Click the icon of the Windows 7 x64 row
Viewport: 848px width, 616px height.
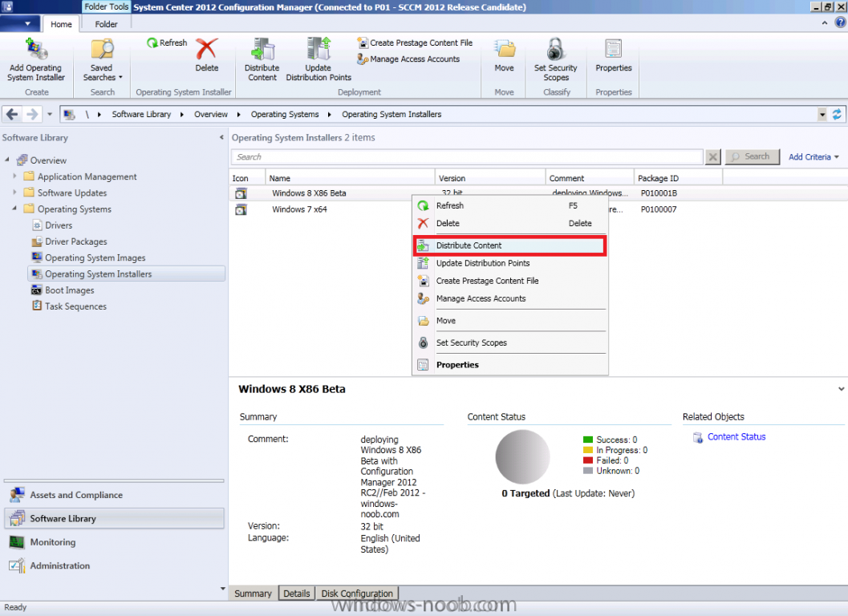click(241, 209)
